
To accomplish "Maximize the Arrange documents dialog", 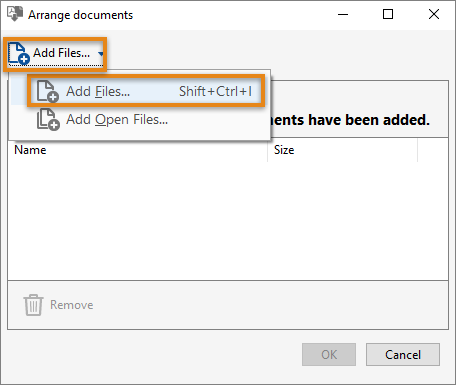I will [388, 14].
